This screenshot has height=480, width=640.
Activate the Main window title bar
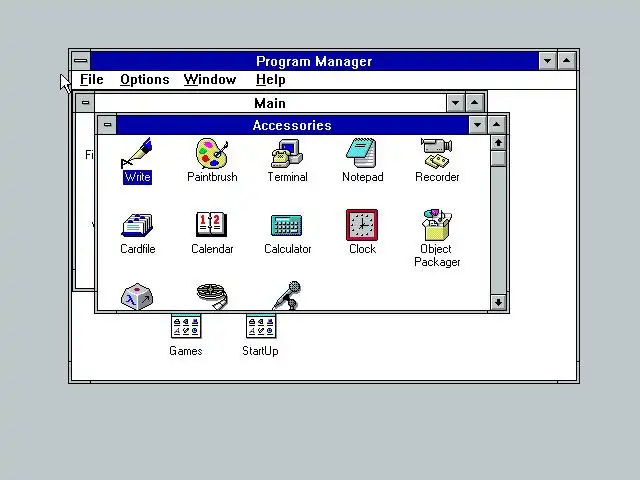pos(270,103)
